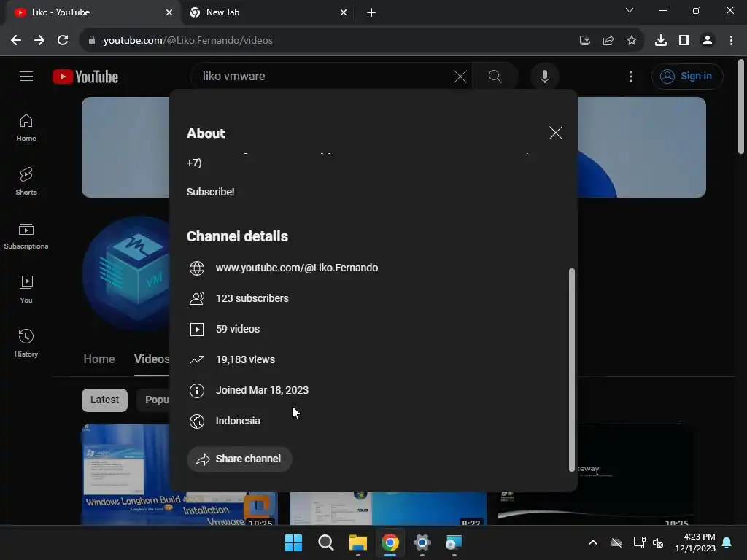Click the Subscribe! description text
Viewport: 747px width, 560px height.
[x=210, y=192]
